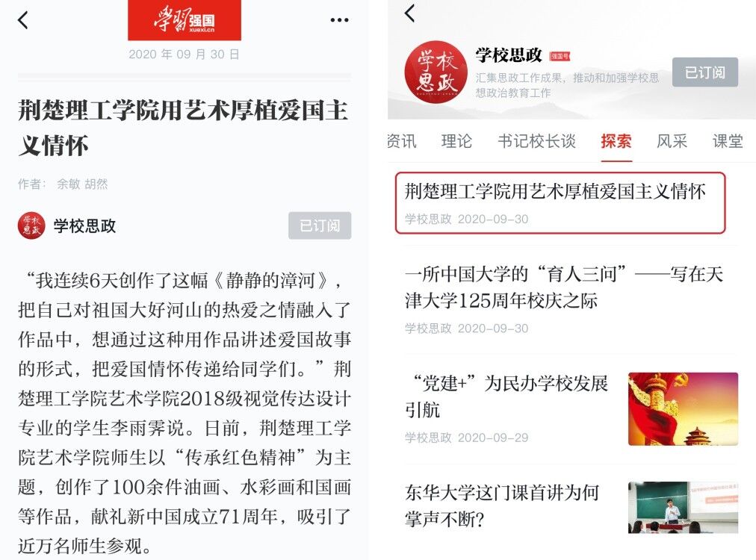Open the highlighted 荆楚理工学院 article in list
Screen dimensions: 756x560
pos(560,203)
